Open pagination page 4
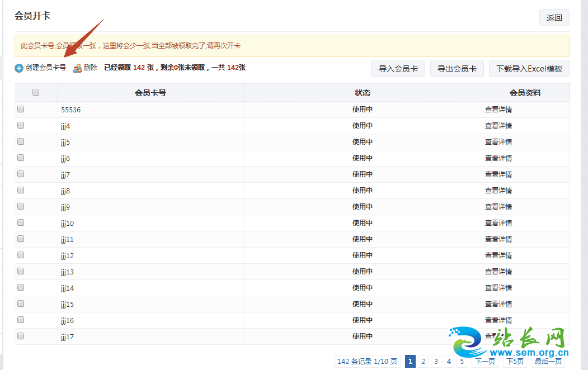 point(449,362)
